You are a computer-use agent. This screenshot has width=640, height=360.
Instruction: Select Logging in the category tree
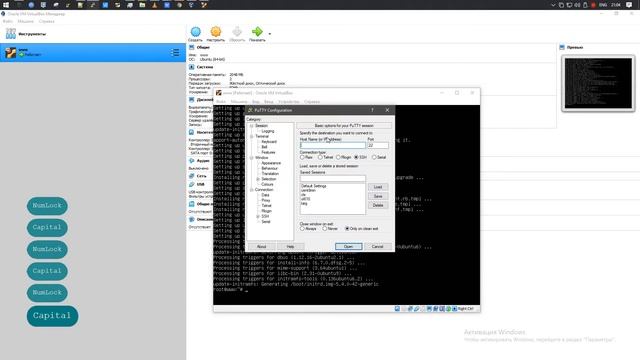tap(268, 131)
